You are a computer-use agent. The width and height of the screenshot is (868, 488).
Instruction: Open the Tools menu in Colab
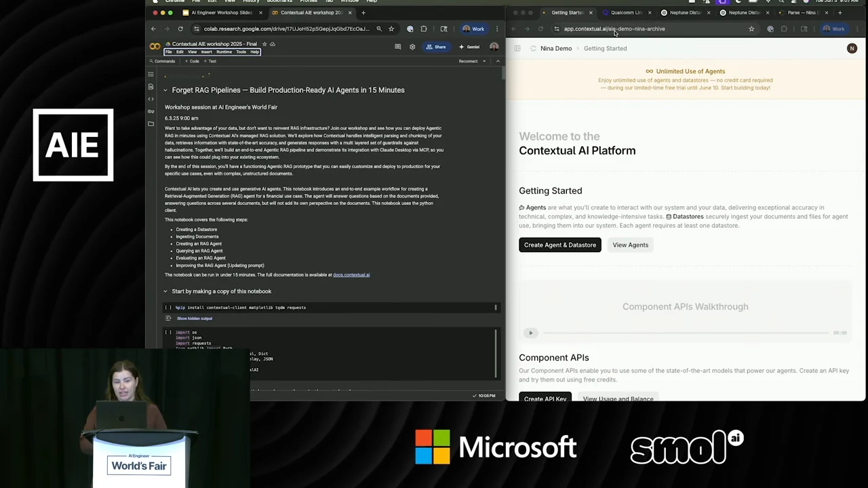(x=241, y=52)
